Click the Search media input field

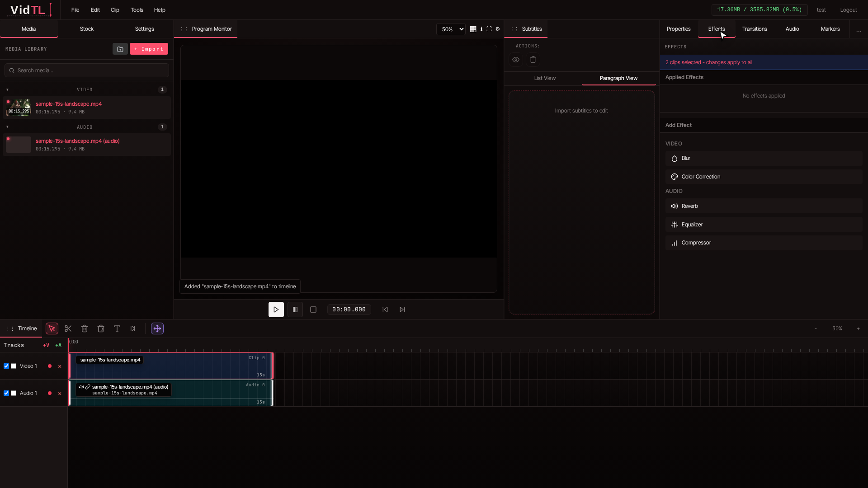point(87,70)
